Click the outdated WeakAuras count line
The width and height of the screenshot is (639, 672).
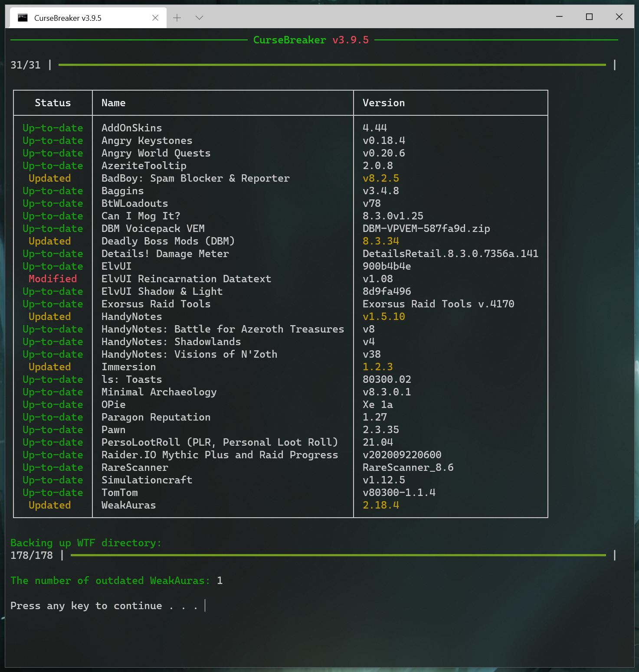(117, 581)
